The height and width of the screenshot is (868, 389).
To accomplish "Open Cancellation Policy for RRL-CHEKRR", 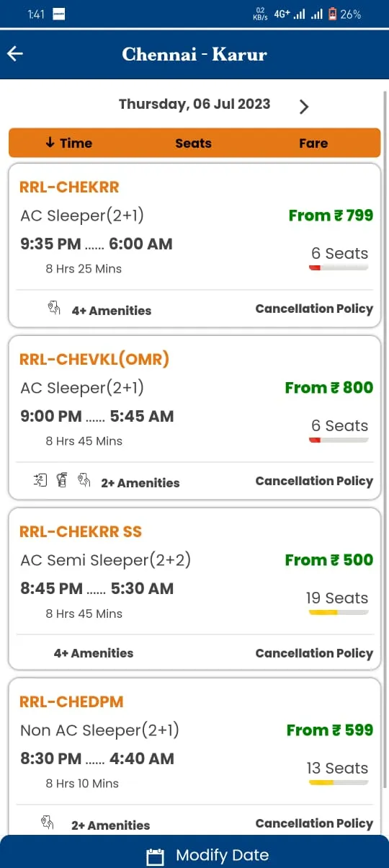I will point(314,309).
